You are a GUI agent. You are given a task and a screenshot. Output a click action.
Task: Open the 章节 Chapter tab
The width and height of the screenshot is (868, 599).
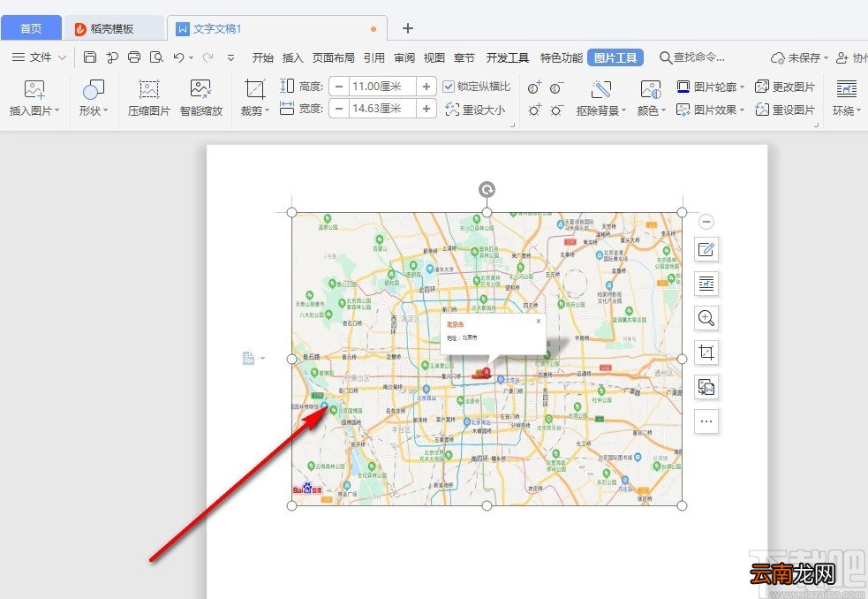464,57
